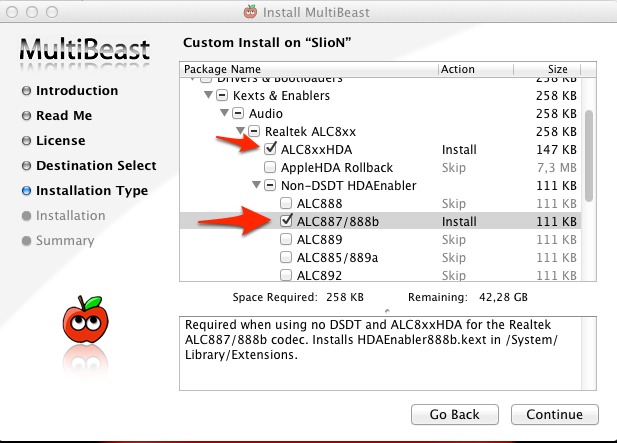Click the Summary step bullet
The height and width of the screenshot is (443, 617).
(x=26, y=241)
